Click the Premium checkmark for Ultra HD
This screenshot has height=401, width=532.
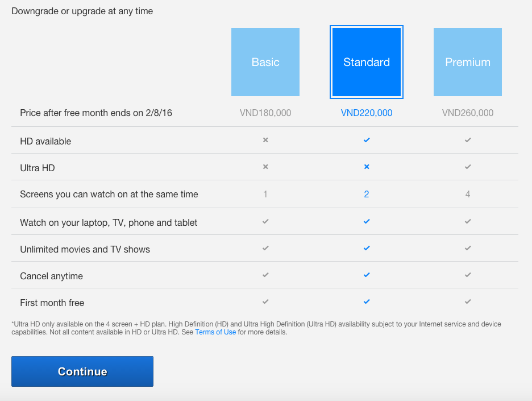468,167
